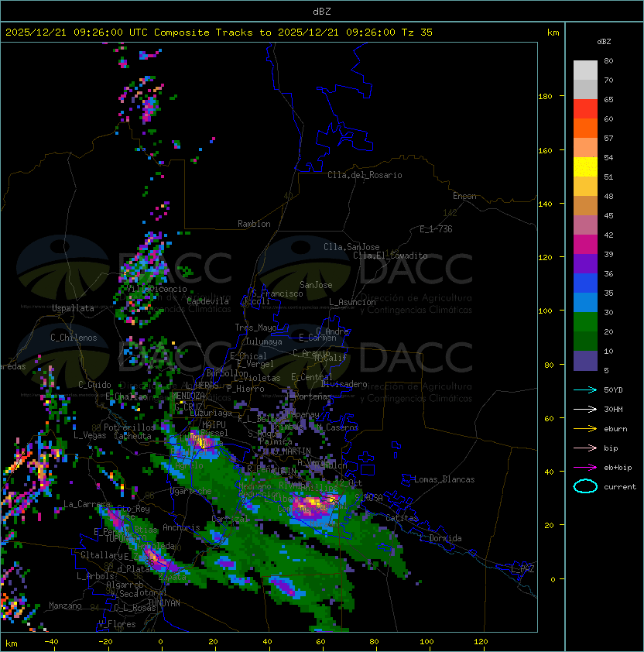Click the royal blue swatch between 36 and 35
The height and width of the screenshot is (652, 644).
pyautogui.click(x=585, y=283)
